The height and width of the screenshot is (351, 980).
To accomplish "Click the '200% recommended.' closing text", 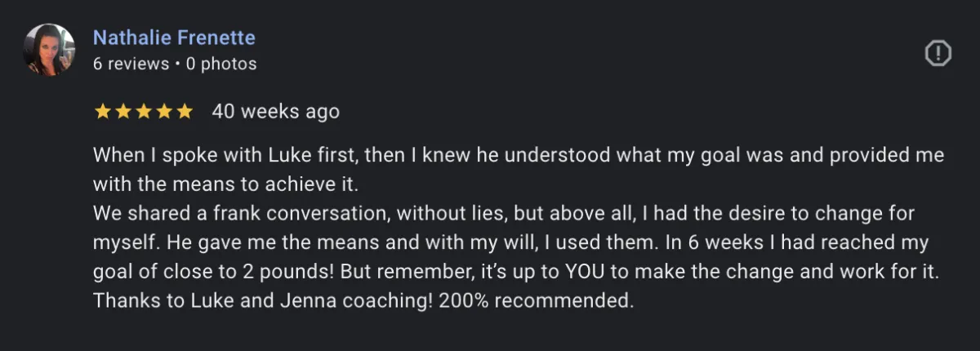I will 537,301.
